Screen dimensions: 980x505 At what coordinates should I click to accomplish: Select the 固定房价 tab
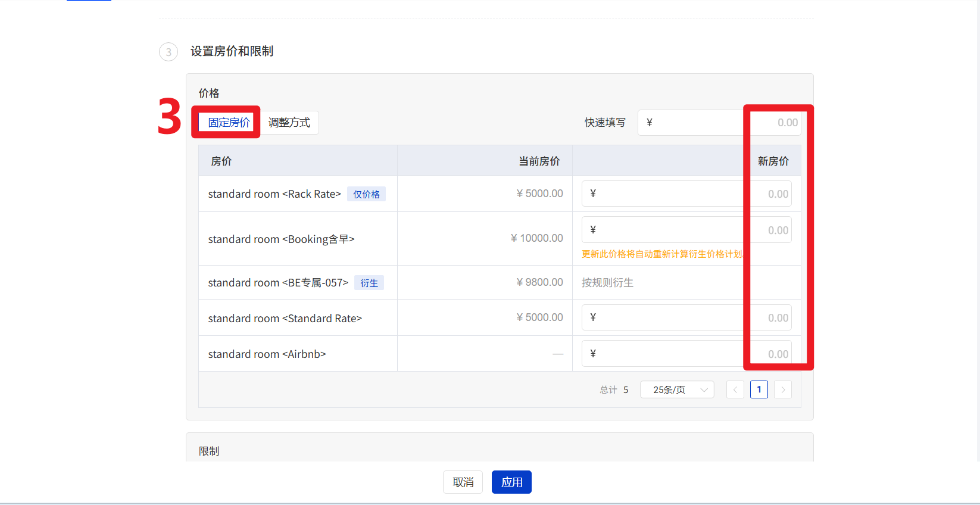pyautogui.click(x=229, y=123)
